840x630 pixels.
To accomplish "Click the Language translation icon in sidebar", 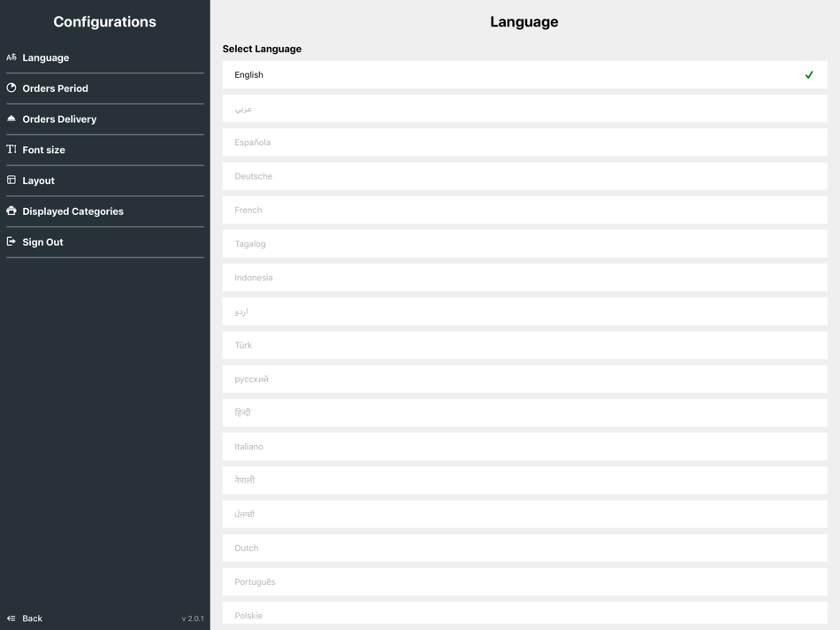I will [11, 57].
